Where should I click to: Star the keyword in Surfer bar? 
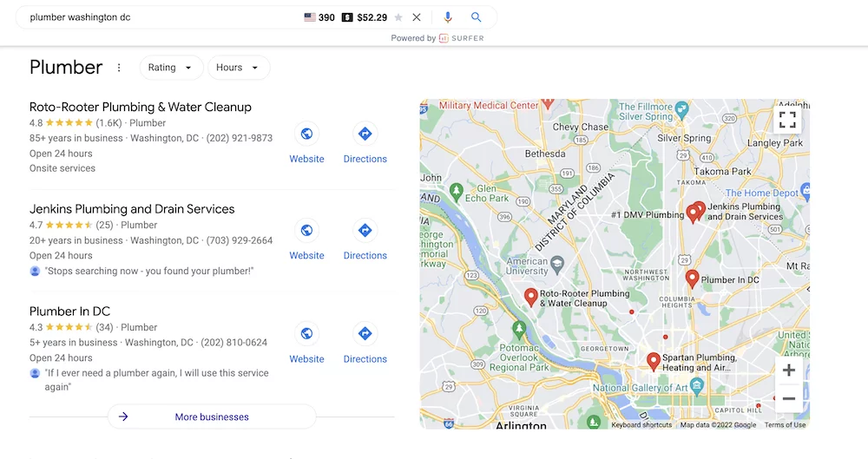(398, 17)
